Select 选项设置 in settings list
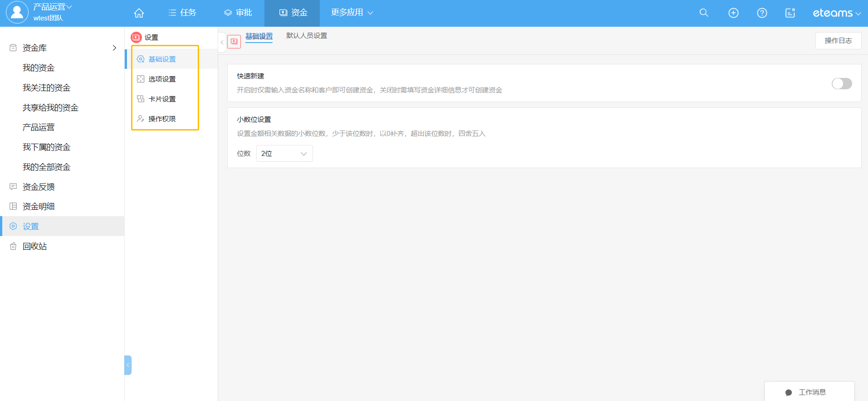The image size is (868, 401). 162,79
